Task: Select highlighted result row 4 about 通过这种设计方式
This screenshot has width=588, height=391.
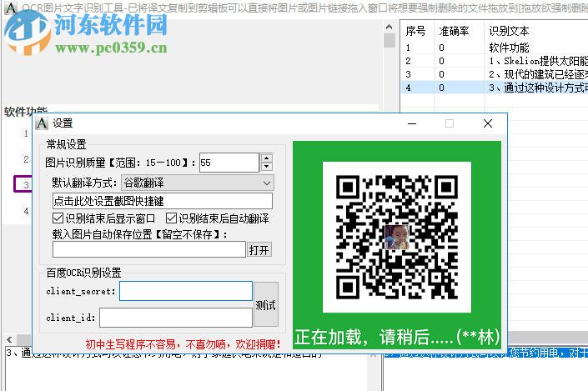Action: coord(495,88)
